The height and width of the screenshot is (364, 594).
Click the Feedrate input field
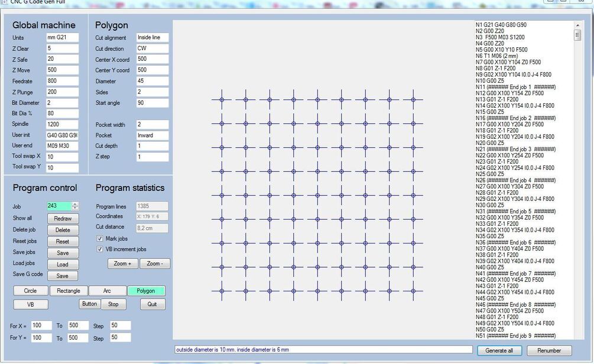(62, 81)
